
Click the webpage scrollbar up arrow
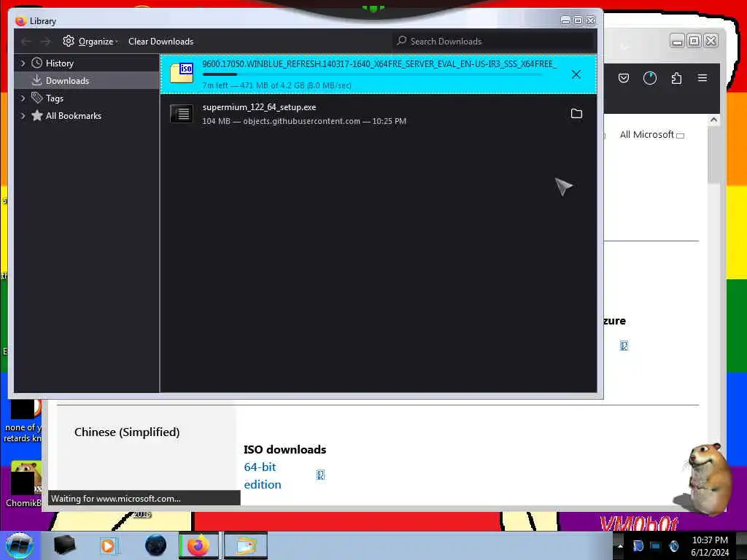[x=713, y=120]
